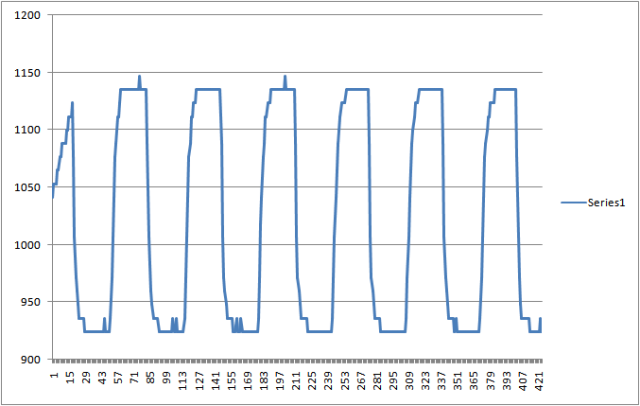640x406 pixels.
Task: Select the 1150 y-axis label
Action: click(28, 73)
